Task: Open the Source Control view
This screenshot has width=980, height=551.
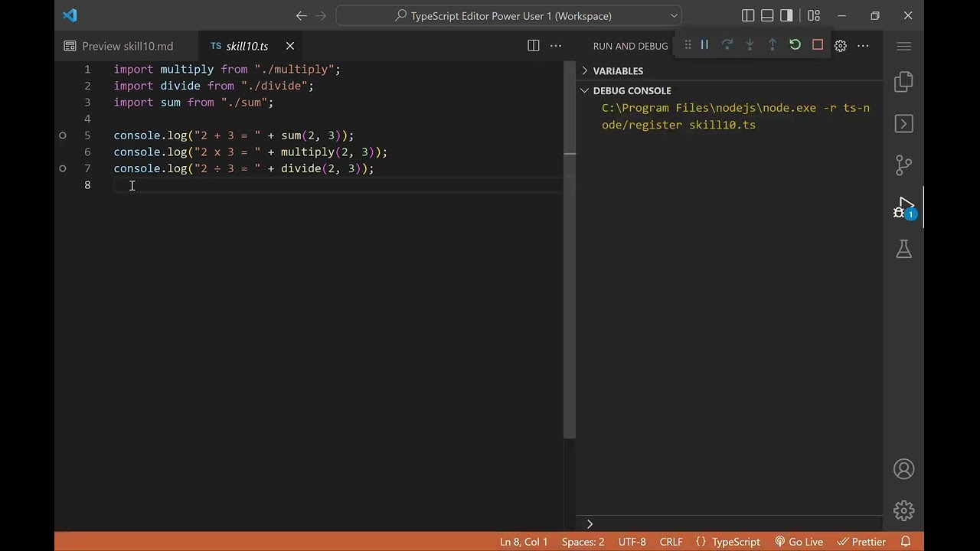Action: coord(904,165)
